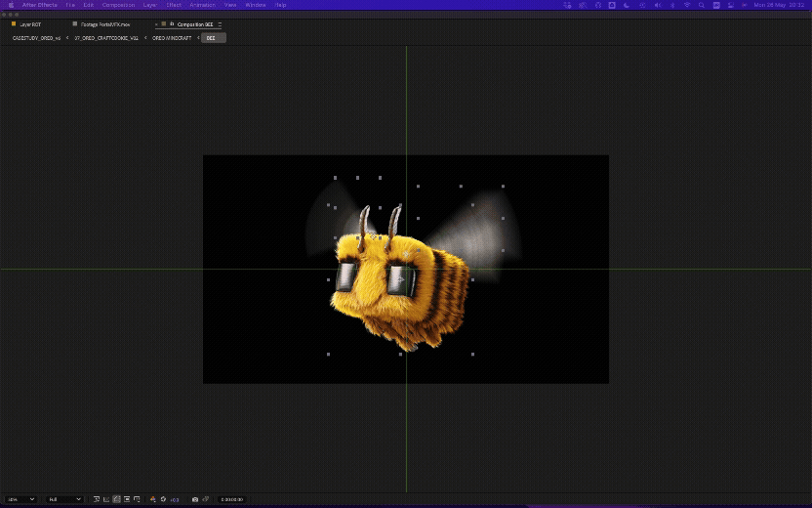Toggle region of interest icon
The image size is (812, 508).
point(127,499)
